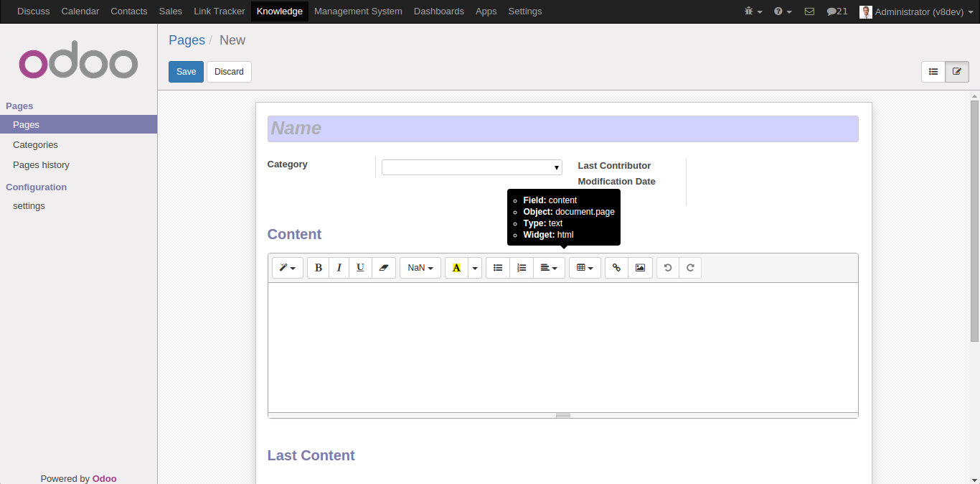
Task: Toggle bold formatting in editor toolbar
Action: click(319, 268)
